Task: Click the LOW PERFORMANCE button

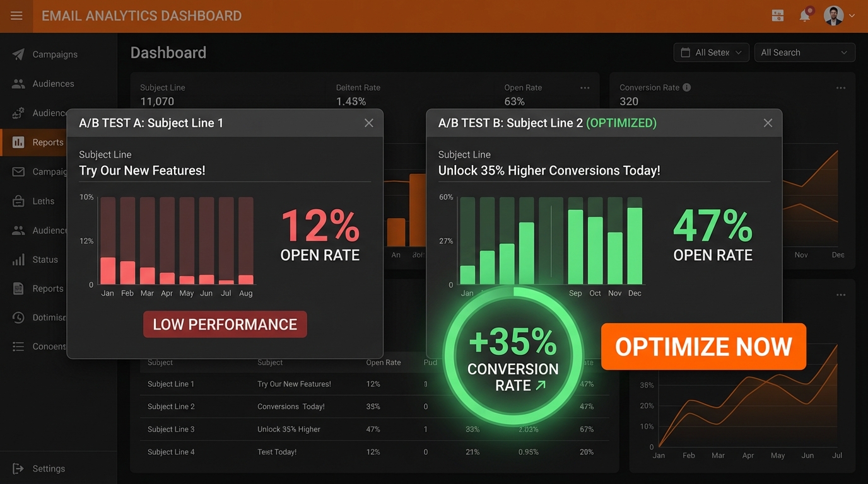Action: tap(225, 325)
